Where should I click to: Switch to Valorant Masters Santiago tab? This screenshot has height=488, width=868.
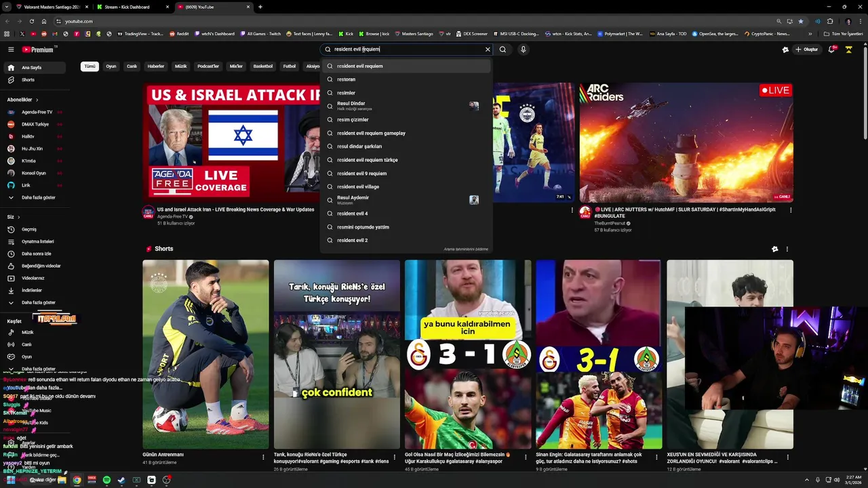(51, 7)
